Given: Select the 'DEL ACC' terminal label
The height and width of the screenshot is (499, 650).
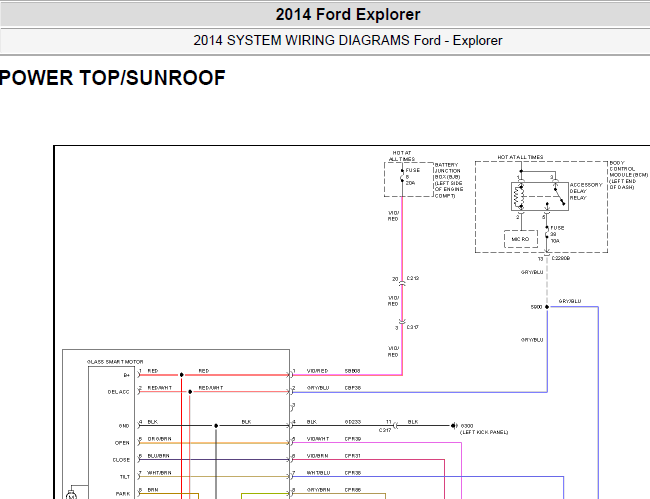Looking at the screenshot, I should point(119,392).
